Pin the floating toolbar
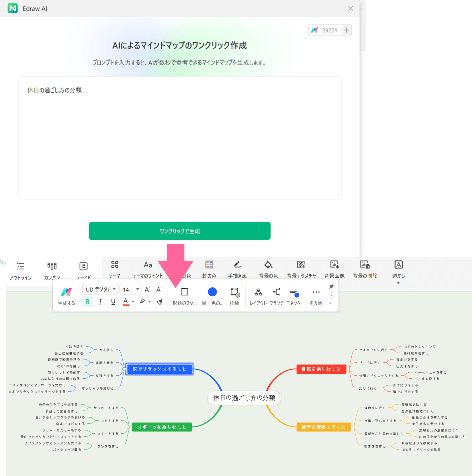472x476 pixels. coord(331,286)
